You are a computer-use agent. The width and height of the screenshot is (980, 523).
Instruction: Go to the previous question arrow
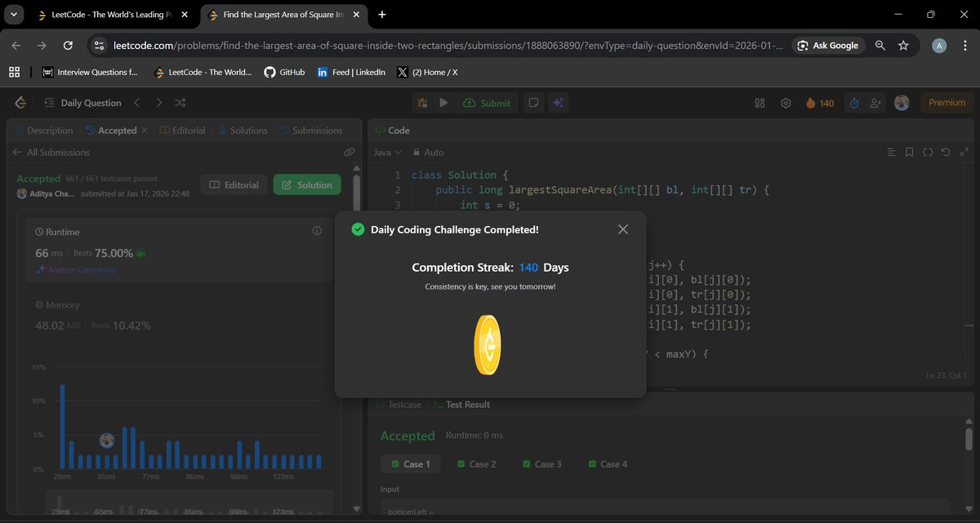click(x=137, y=103)
